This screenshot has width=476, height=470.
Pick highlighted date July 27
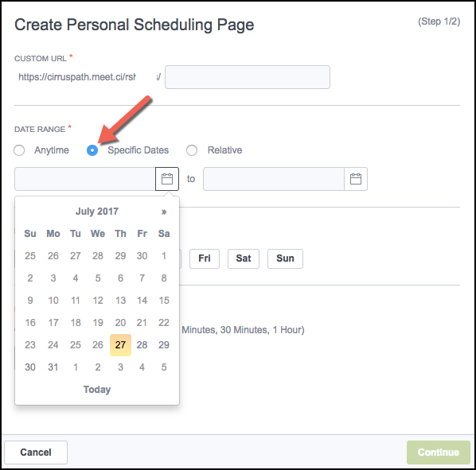(120, 345)
